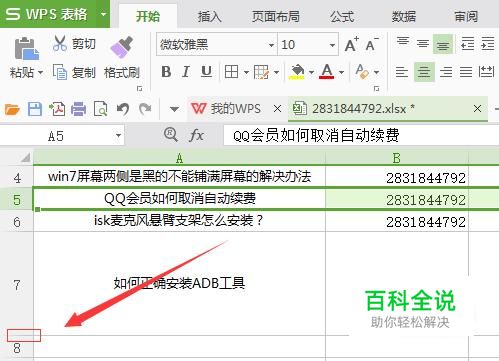Click the insert function fx button

[x=196, y=135]
